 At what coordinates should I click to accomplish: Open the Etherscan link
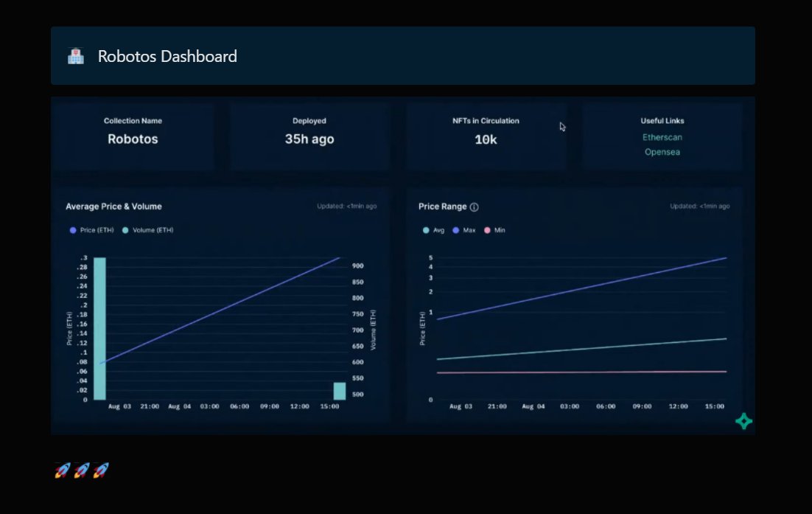pyautogui.click(x=662, y=137)
